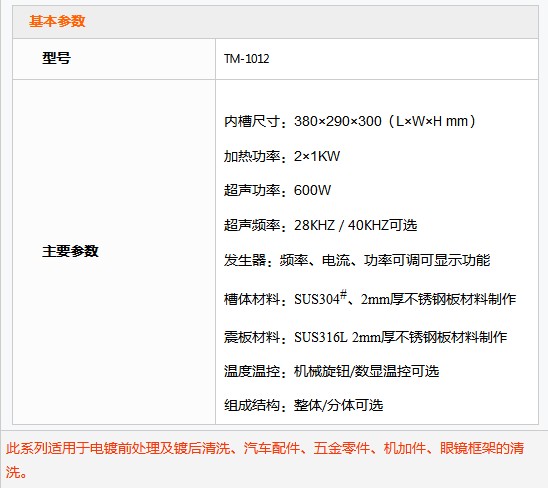548x488 pixels.
Task: Click the orange application note text
Action: (265, 460)
